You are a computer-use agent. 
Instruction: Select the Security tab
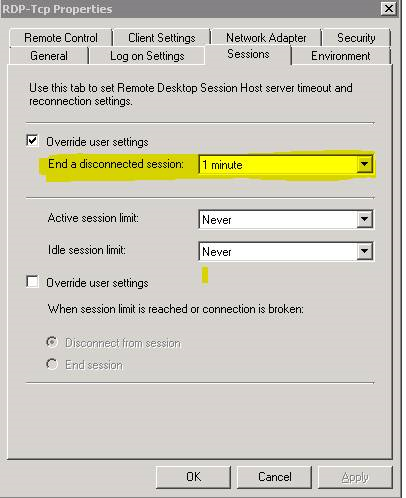tap(356, 38)
